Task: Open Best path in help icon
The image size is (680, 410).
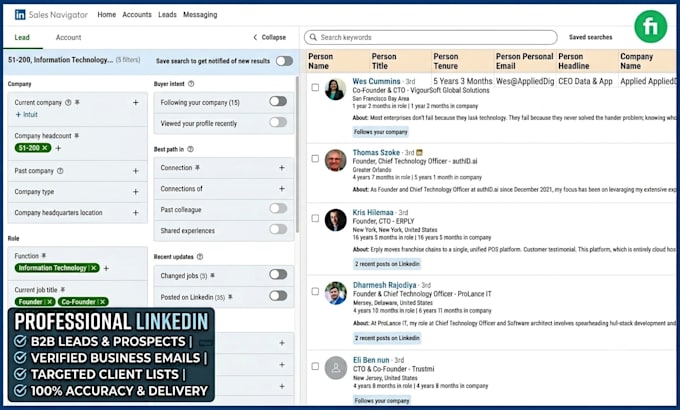Action: click(x=190, y=149)
